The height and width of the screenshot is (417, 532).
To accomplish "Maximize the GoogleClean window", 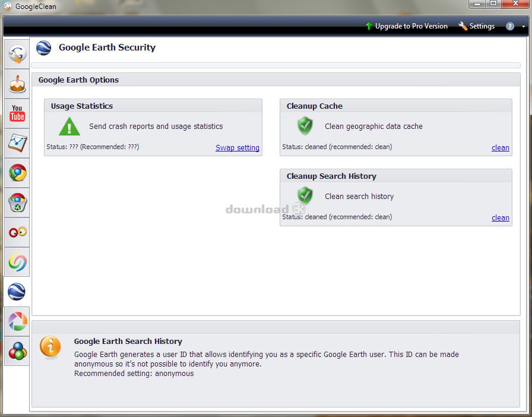I will (493, 4).
